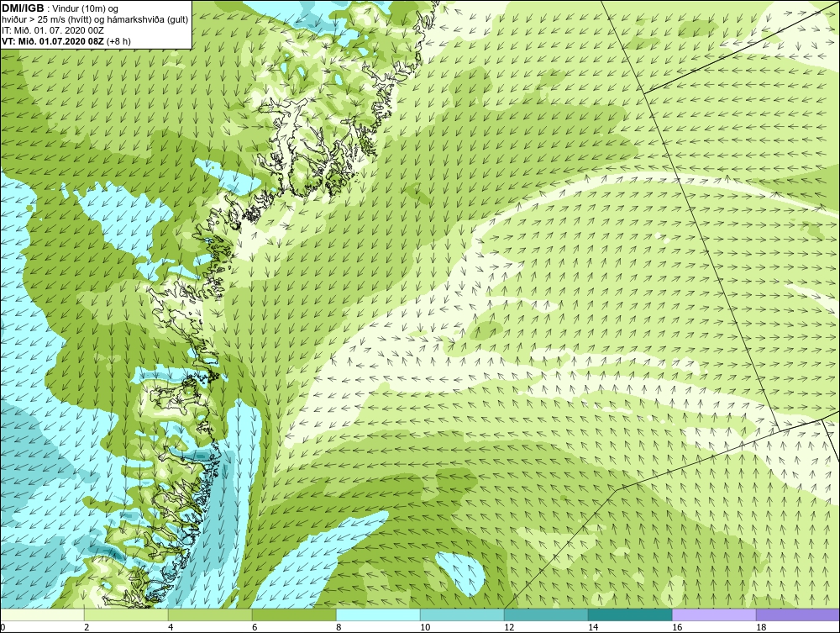Click the legend scale label '10'

pos(425,627)
